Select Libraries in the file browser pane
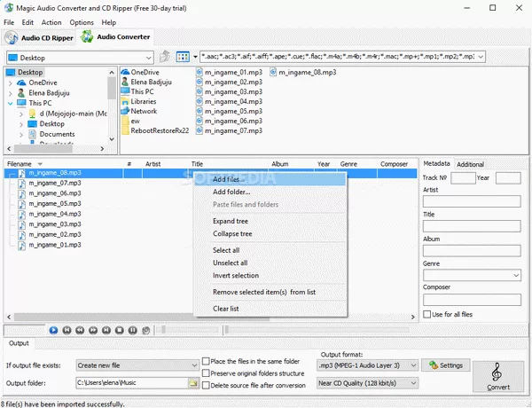The height and width of the screenshot is (408, 532). (x=139, y=101)
